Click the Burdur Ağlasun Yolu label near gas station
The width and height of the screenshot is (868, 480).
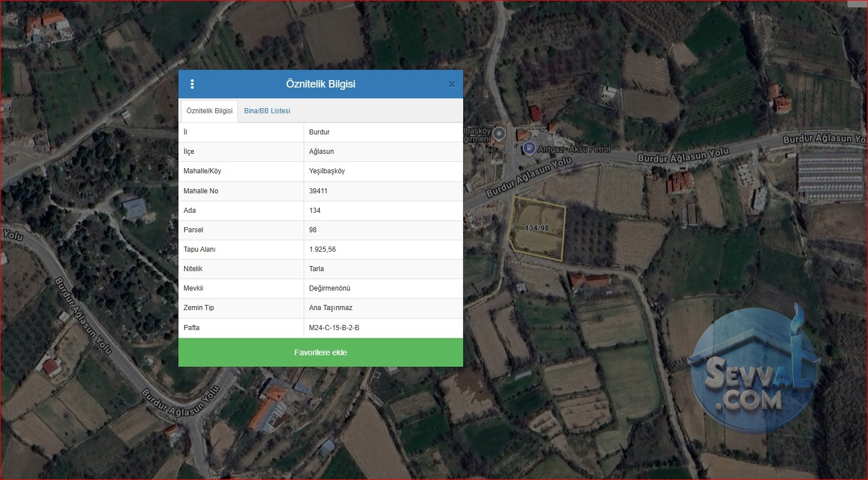coord(683,154)
